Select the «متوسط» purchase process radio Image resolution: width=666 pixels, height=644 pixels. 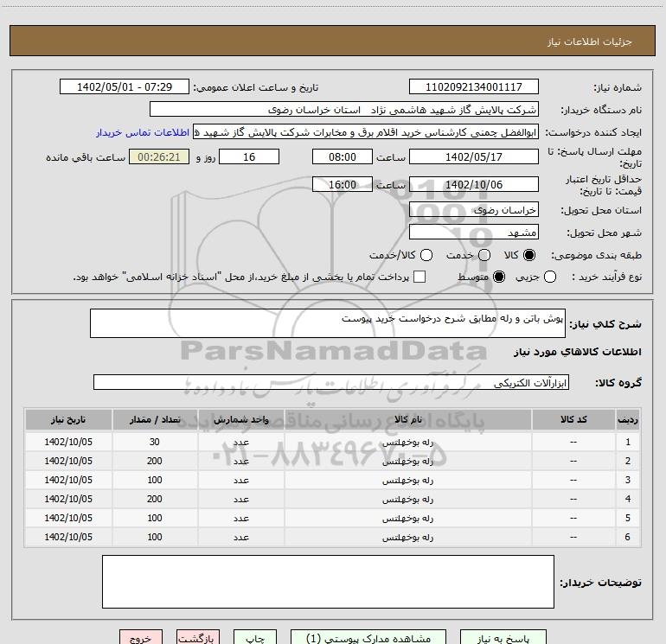pyautogui.click(x=498, y=277)
